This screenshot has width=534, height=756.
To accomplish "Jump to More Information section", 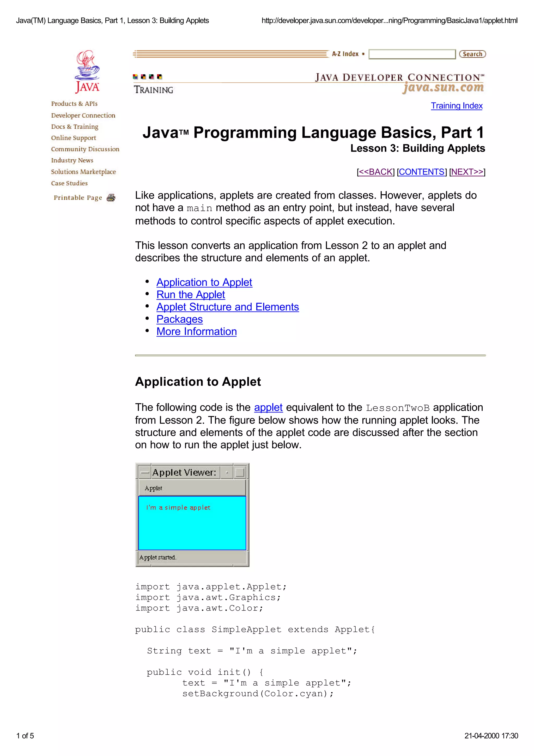I will [196, 332].
